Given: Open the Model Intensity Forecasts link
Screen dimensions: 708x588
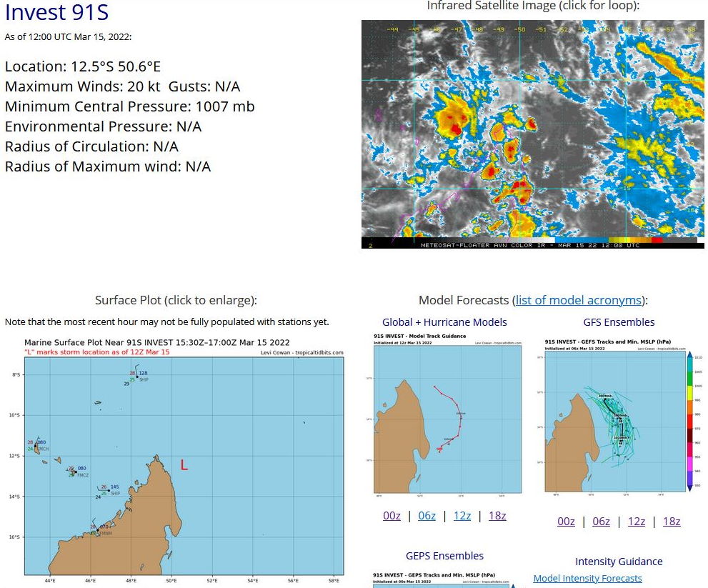Looking at the screenshot, I should (587, 578).
